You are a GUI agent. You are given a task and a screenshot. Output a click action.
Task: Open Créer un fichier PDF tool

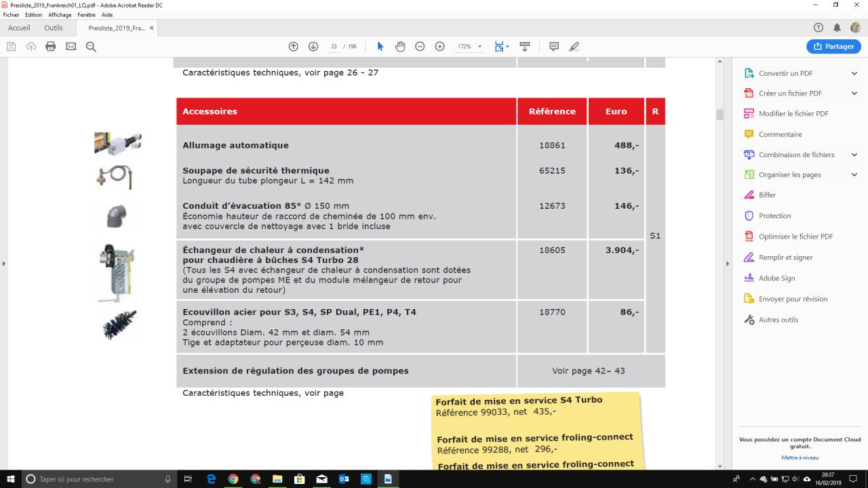point(790,94)
